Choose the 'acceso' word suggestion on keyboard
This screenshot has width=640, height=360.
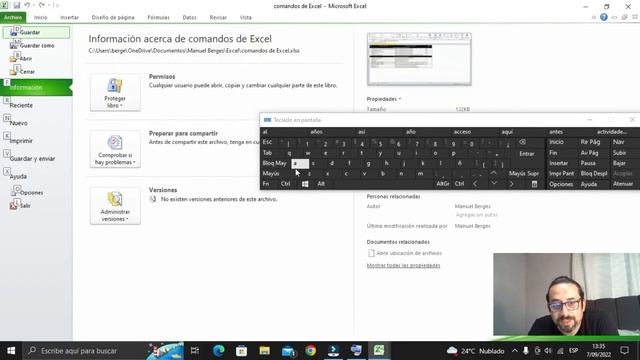click(x=462, y=132)
